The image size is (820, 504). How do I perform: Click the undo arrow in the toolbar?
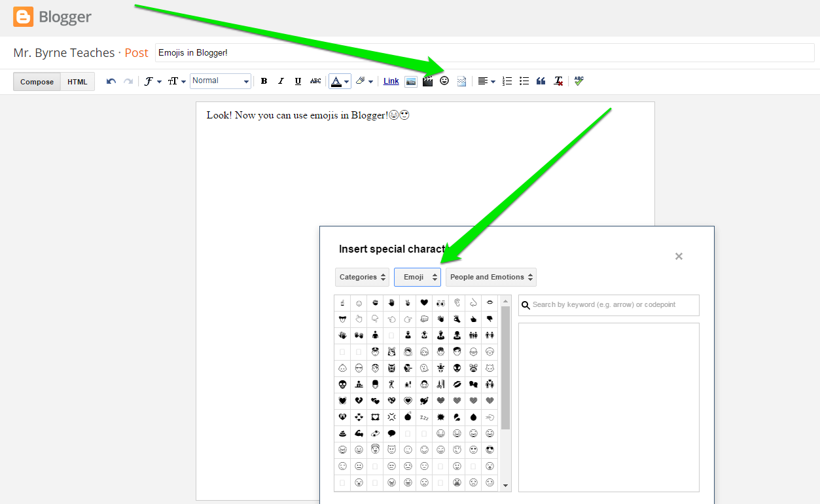pyautogui.click(x=111, y=81)
